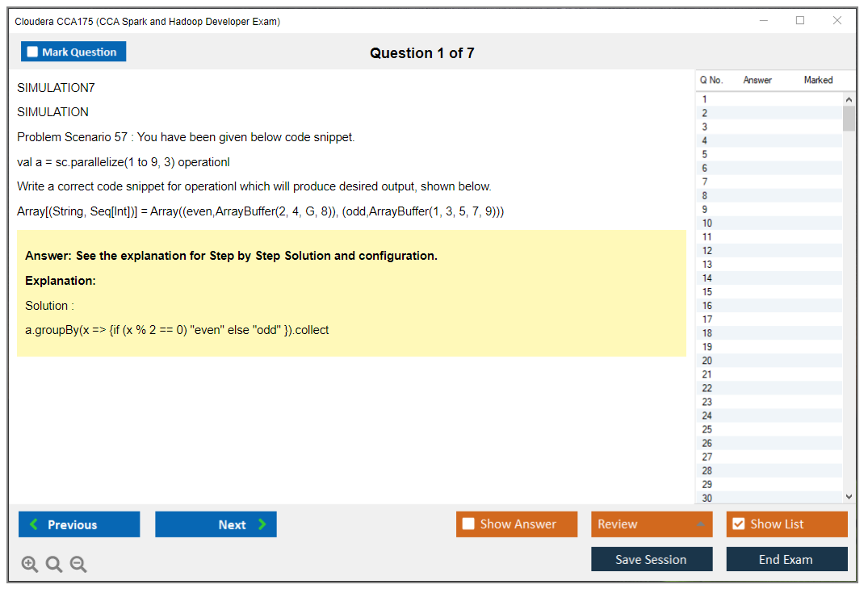Viewport: 868px width, 593px height.
Task: Click the zoom out magnifier icon
Action: [78, 565]
